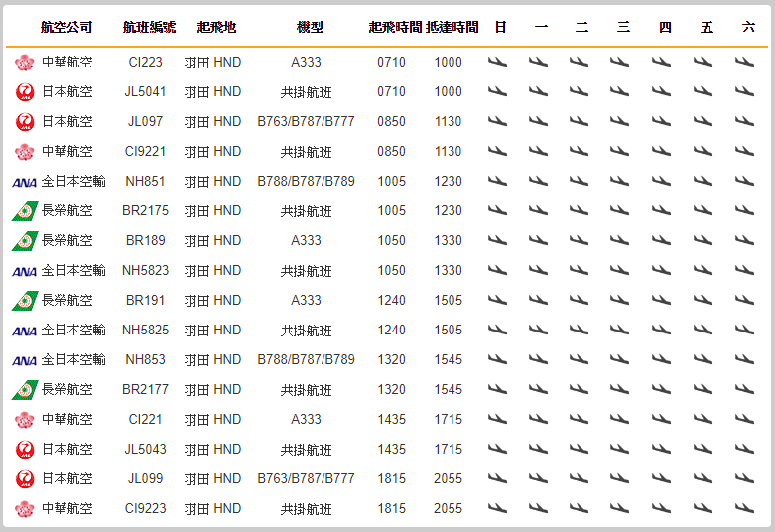The height and width of the screenshot is (532, 775).
Task: Click the China Airlines logo beside CI9221
Action: [x=24, y=152]
